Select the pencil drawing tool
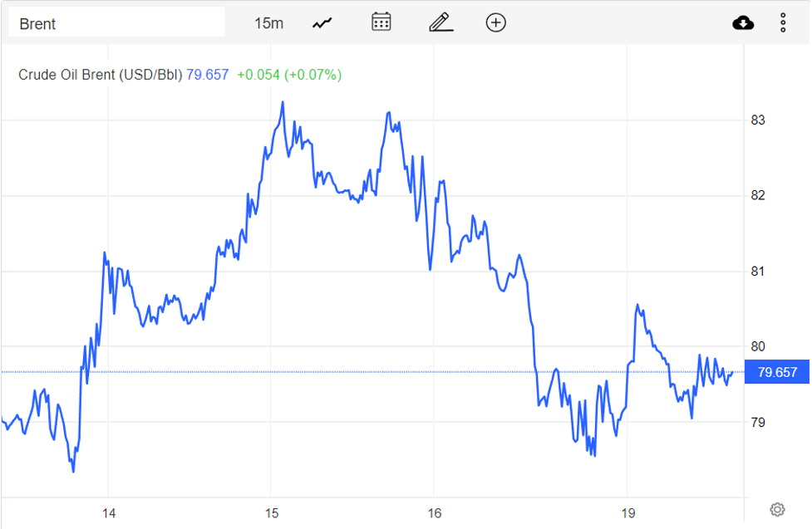Image resolution: width=812 pixels, height=529 pixels. 440,22
